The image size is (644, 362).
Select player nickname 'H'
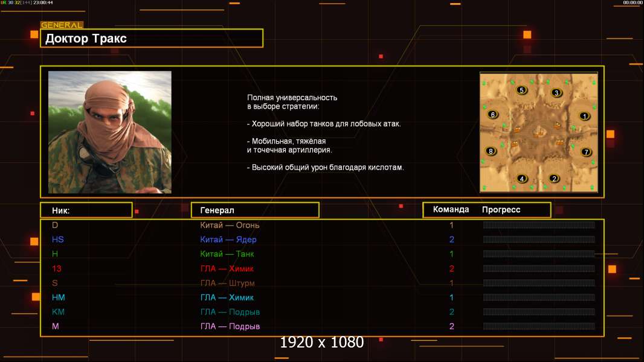[x=55, y=254]
